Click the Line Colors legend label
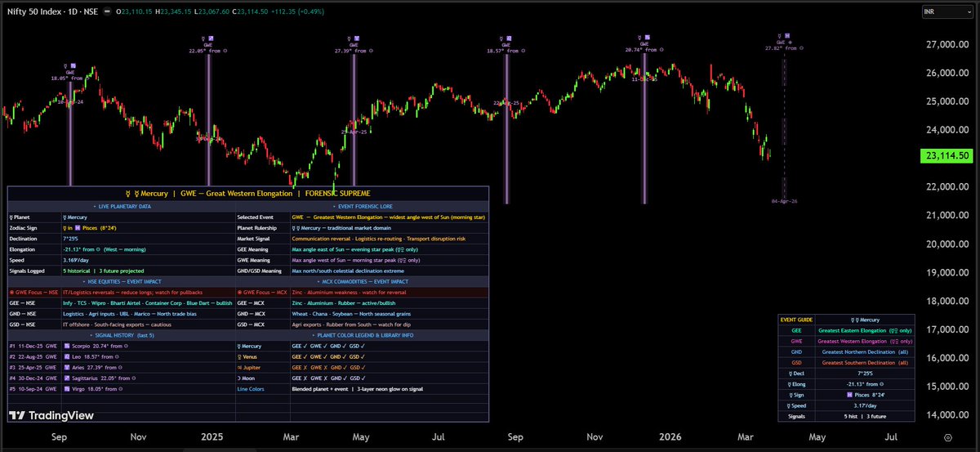Viewport: 980px width, 452px height. point(252,389)
